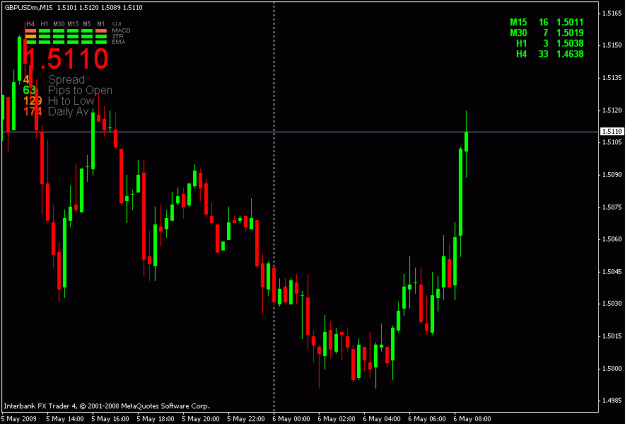The height and width of the screenshot is (424, 625).
Task: Click the "6 May 00:00" time label
Action: [291, 419]
